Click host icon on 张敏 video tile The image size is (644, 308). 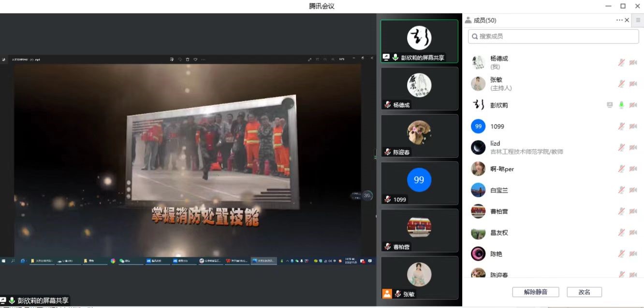(x=387, y=294)
